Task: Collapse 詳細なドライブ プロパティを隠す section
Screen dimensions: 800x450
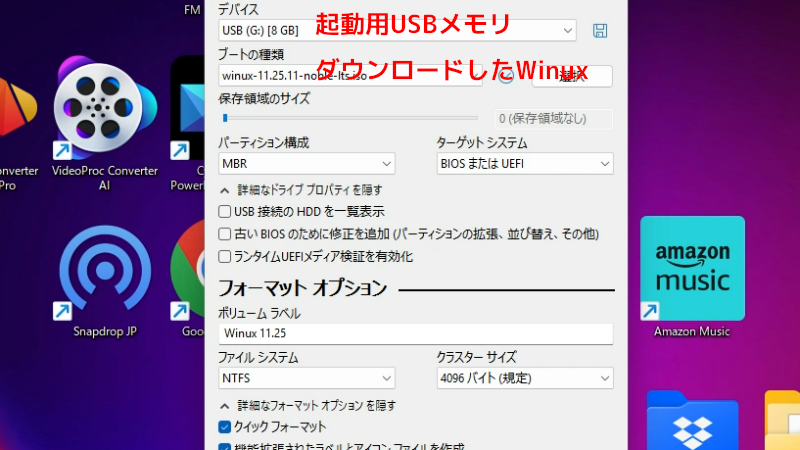Action: [x=301, y=190]
